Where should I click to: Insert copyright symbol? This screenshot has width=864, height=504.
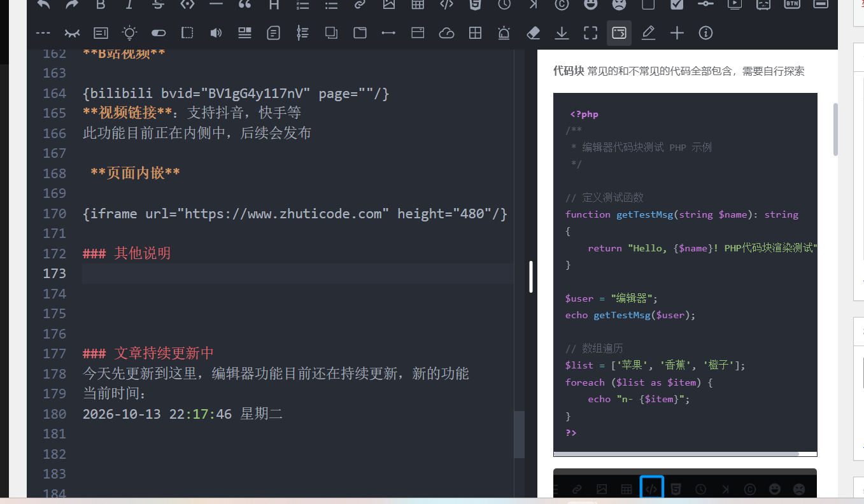tap(562, 4)
